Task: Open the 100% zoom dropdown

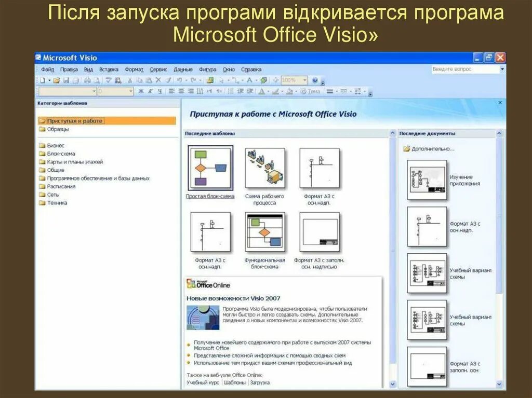Action: [x=304, y=80]
